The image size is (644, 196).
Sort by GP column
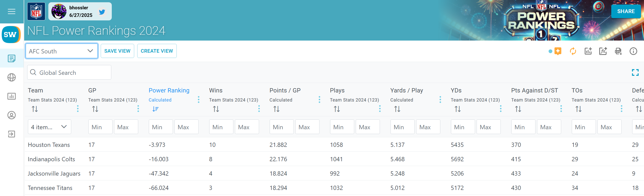coord(95,109)
